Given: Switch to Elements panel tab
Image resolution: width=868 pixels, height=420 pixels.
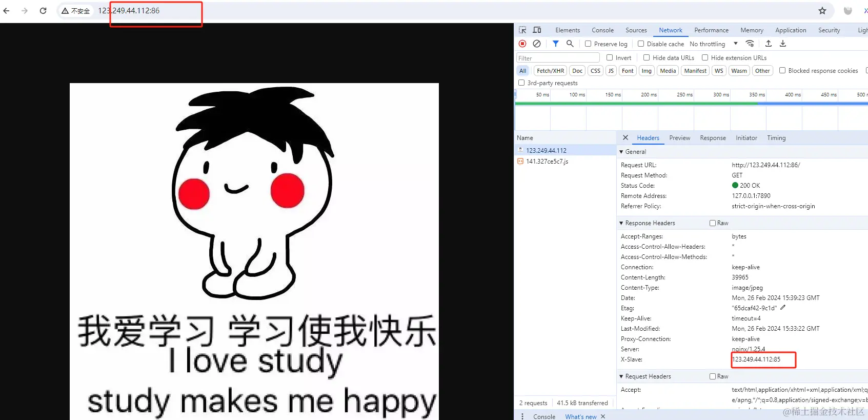Looking at the screenshot, I should 568,30.
